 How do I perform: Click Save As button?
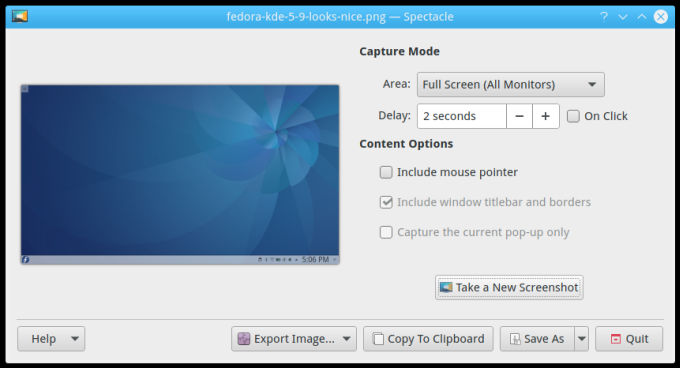tap(537, 339)
